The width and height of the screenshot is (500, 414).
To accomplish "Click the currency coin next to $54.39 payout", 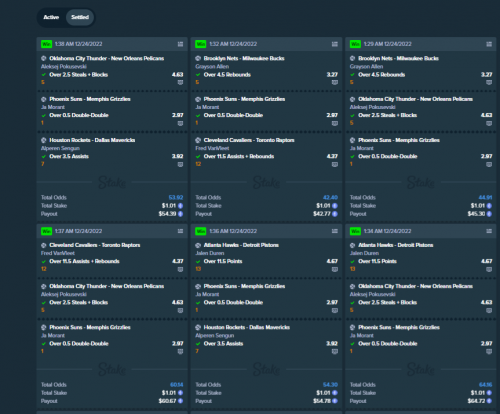I will click(180, 214).
